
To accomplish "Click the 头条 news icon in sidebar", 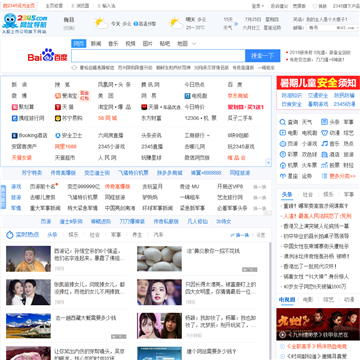I will pyautogui.click(x=325, y=122).
